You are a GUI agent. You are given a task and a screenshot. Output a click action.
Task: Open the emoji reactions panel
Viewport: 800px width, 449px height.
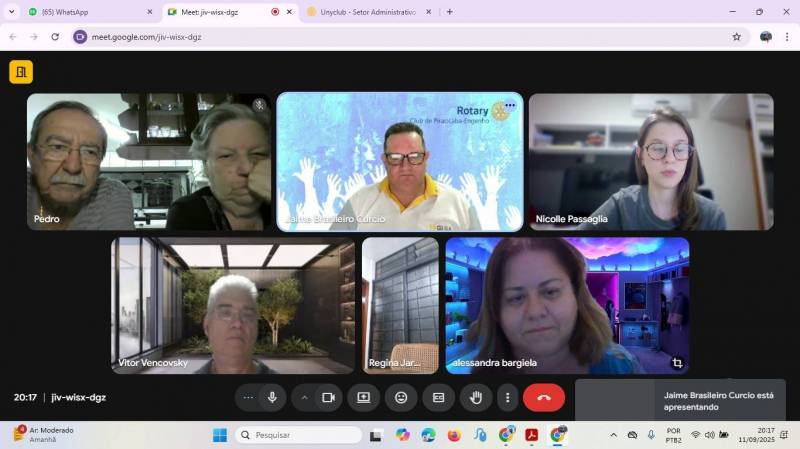pos(401,397)
